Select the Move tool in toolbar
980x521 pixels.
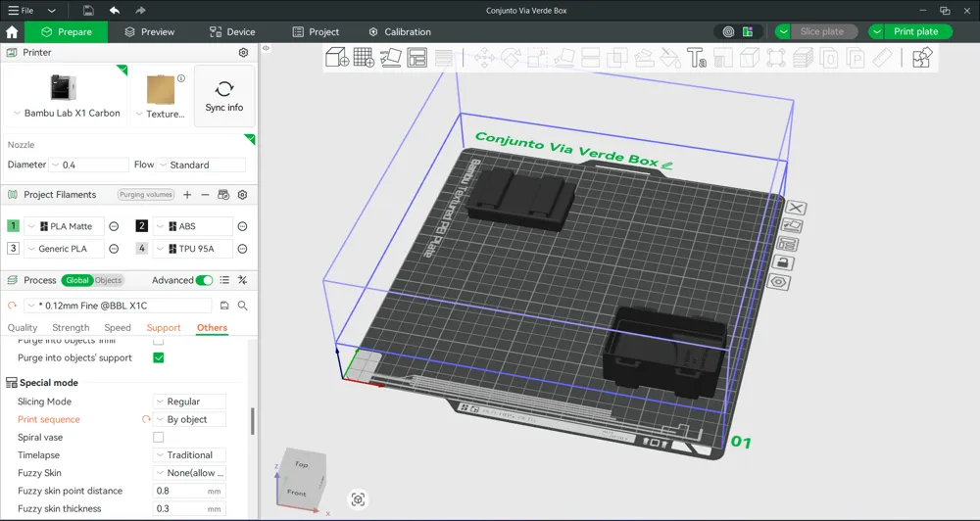(484, 58)
